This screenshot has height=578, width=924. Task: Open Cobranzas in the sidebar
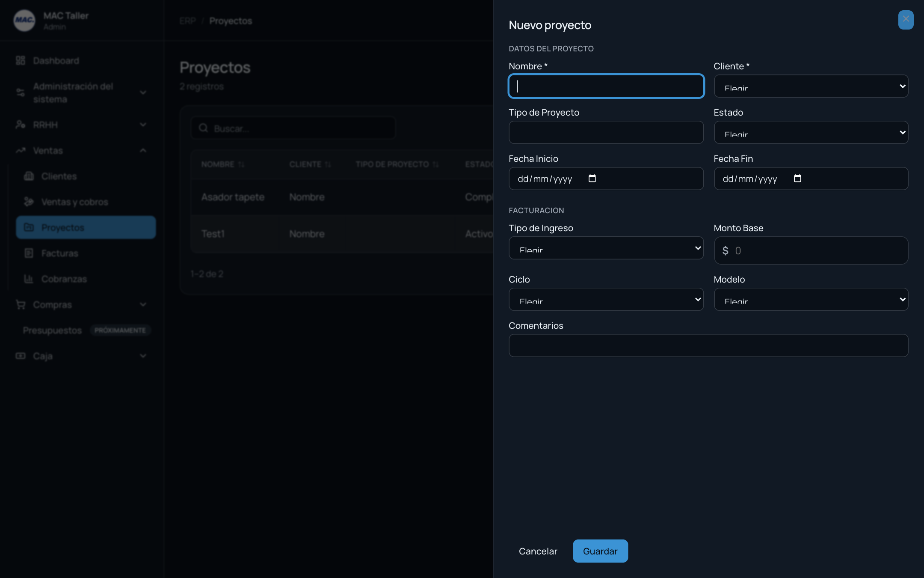(x=86, y=279)
